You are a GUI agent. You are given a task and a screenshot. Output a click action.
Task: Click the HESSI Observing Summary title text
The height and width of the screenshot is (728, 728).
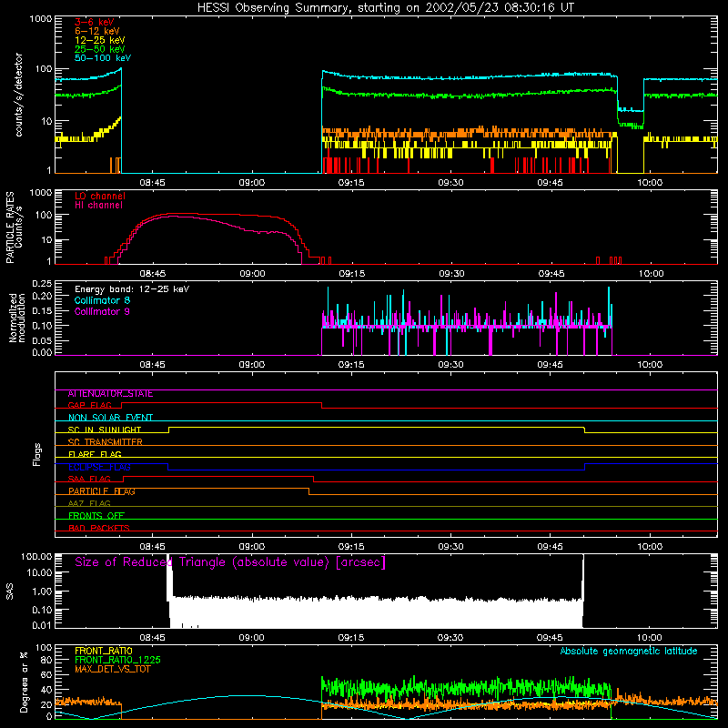(x=385, y=8)
